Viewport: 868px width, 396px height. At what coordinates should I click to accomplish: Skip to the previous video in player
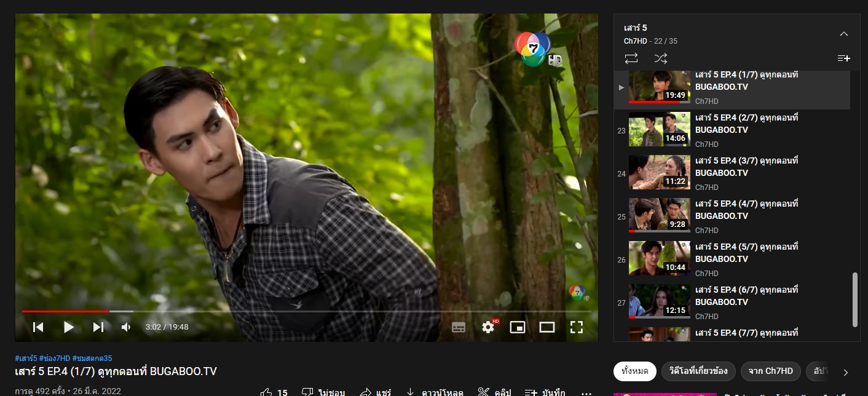pos(38,327)
